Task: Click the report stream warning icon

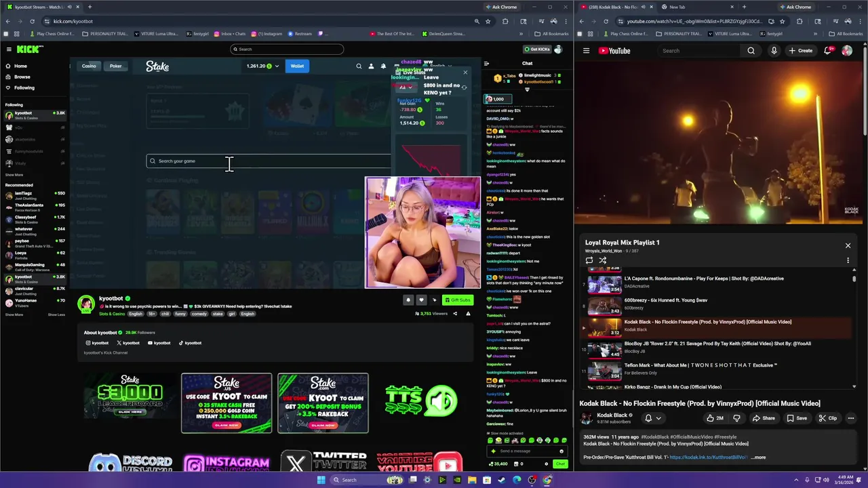Action: click(x=468, y=314)
